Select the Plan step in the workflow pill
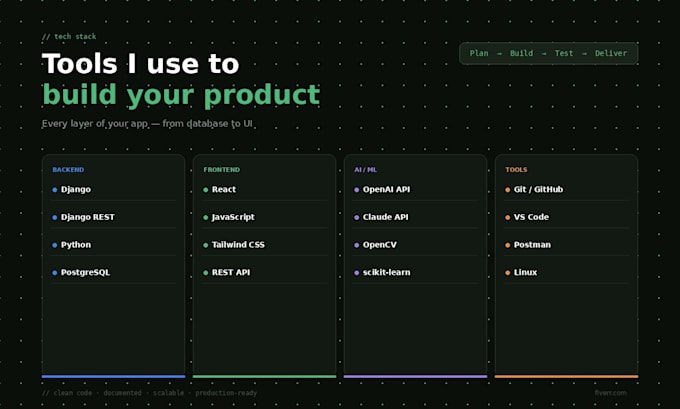This screenshot has height=409, width=680. 479,53
